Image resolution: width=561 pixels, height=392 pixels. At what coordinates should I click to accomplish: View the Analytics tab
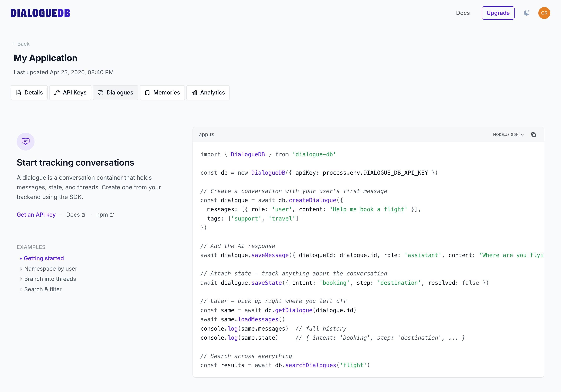[x=208, y=93]
